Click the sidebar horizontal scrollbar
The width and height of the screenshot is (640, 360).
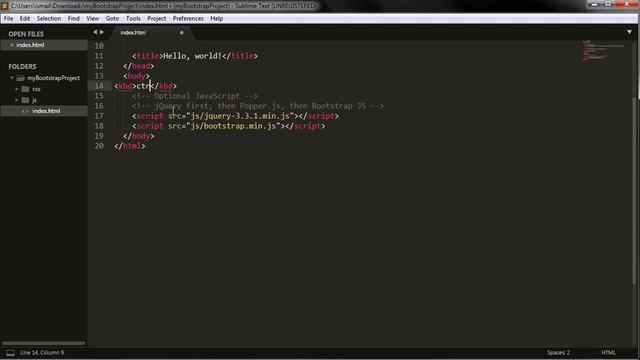coord(44,343)
